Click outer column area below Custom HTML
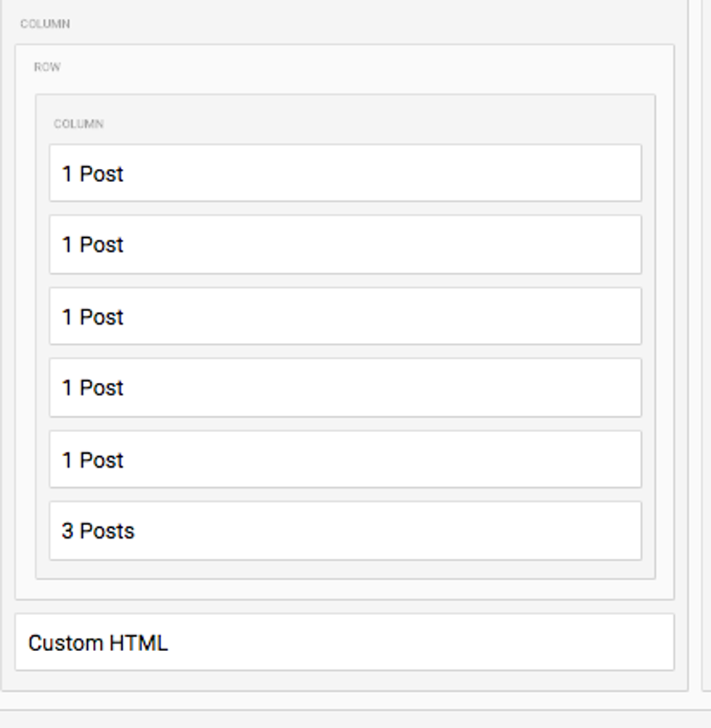711x728 pixels. coord(345,681)
